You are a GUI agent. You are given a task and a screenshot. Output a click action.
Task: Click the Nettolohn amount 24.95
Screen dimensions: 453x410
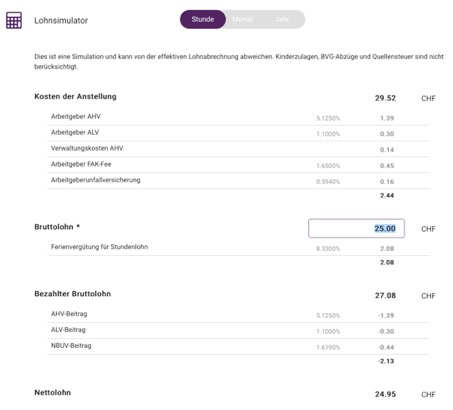tap(385, 394)
